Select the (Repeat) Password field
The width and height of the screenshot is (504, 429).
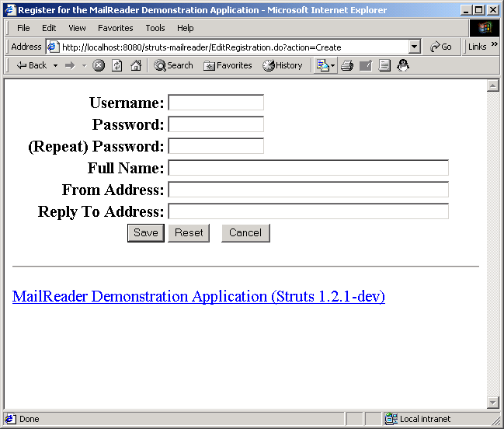click(216, 146)
